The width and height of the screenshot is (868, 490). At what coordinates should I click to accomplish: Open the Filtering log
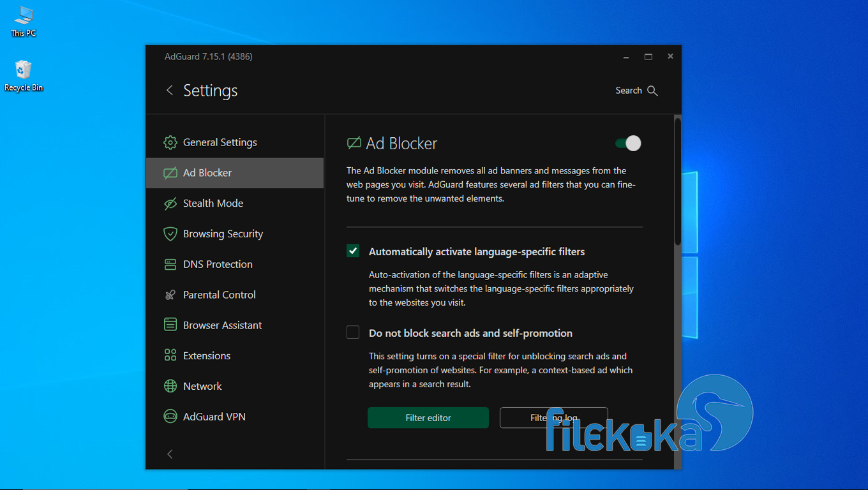(x=553, y=418)
